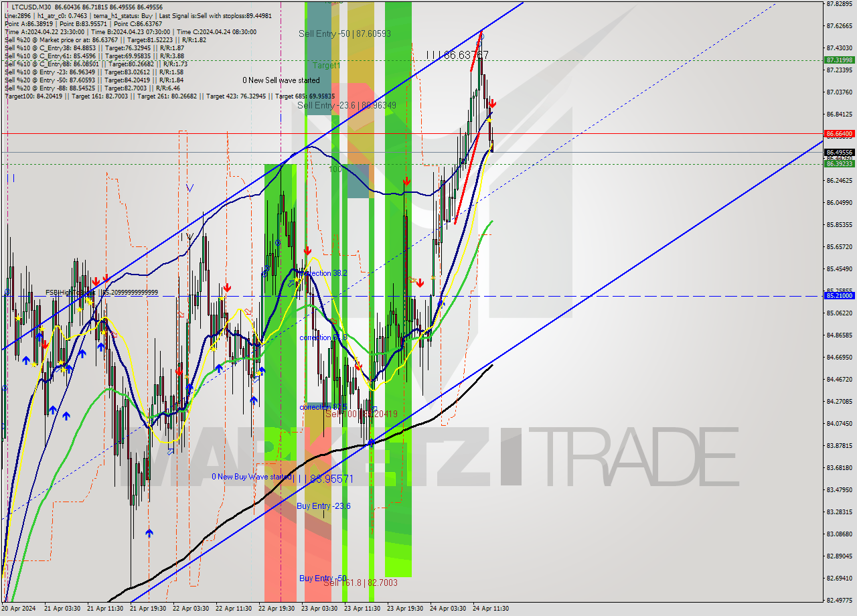This screenshot has height=616, width=857.
Task: Click the '23 Apr 11:30' time axis label
Action: click(362, 609)
